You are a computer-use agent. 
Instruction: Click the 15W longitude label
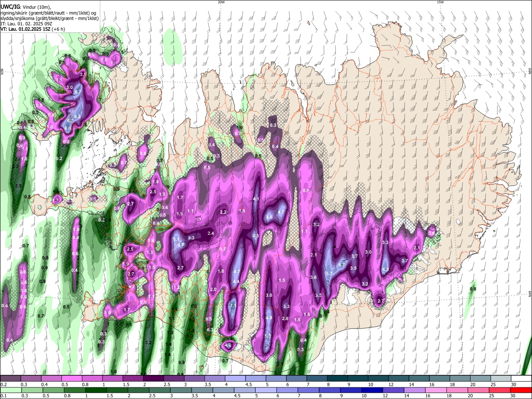point(440,2)
